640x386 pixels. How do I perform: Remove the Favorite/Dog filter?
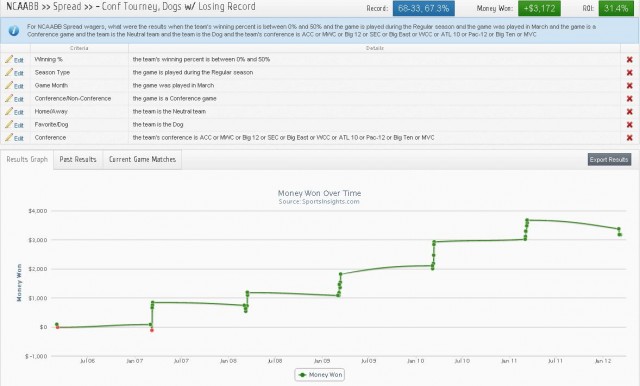(629, 125)
